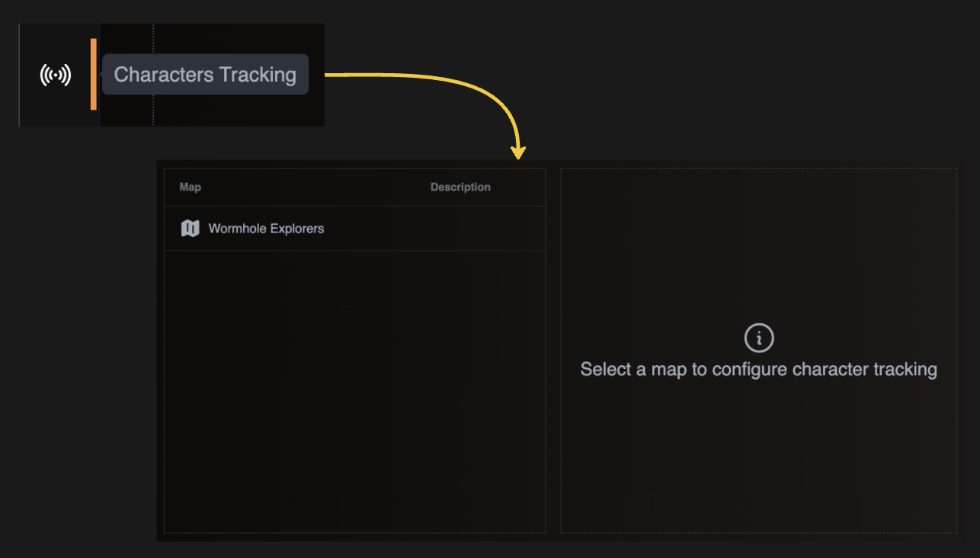Click the info symbol above the instruction text

click(758, 338)
